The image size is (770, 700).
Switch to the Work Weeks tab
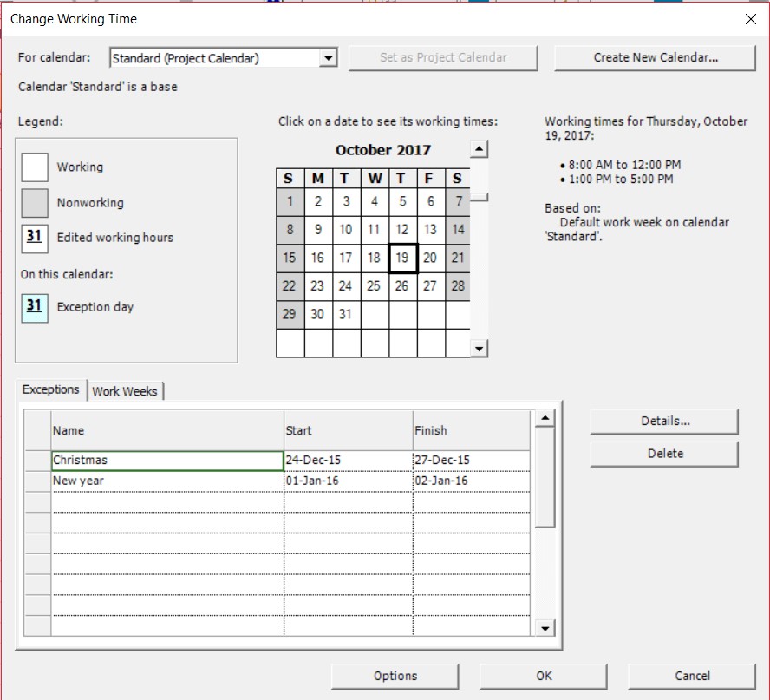(x=125, y=391)
